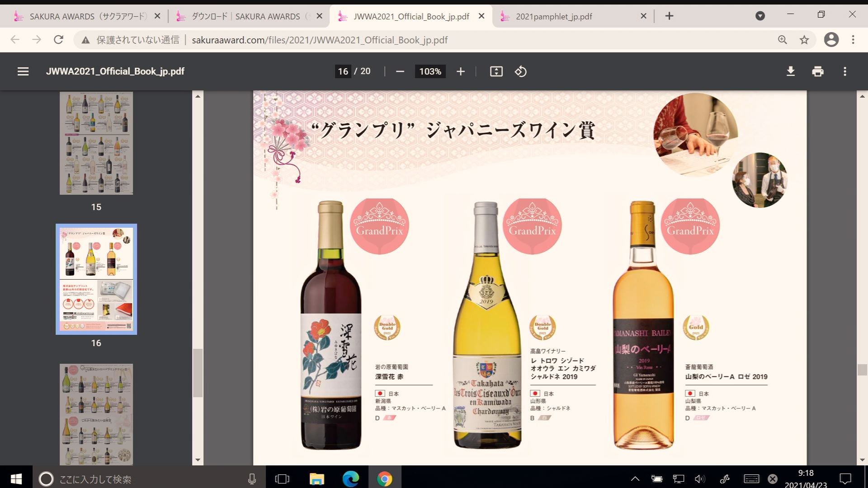Toggle the PDF sidebar menu icon
The height and width of the screenshot is (488, 868).
coord(23,71)
